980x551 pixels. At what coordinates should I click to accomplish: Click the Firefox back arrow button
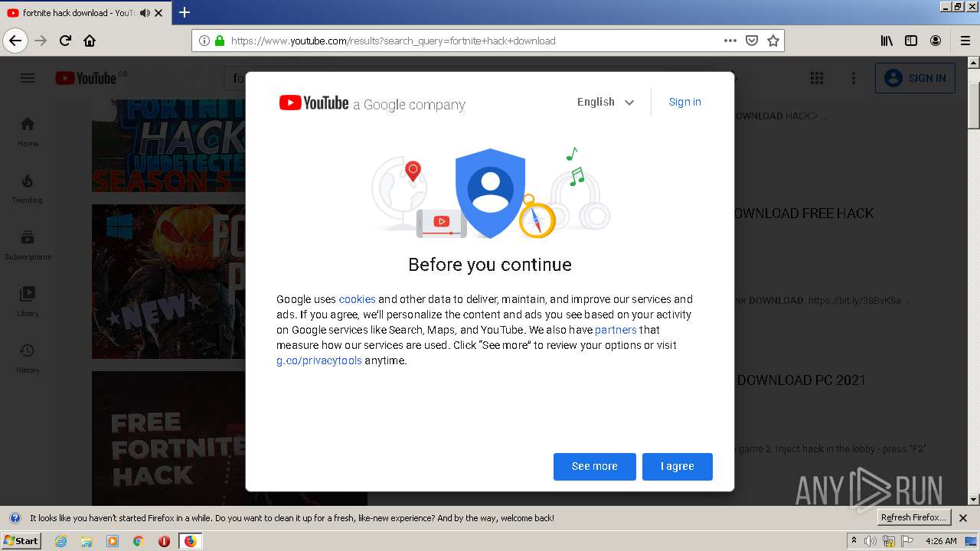point(15,41)
